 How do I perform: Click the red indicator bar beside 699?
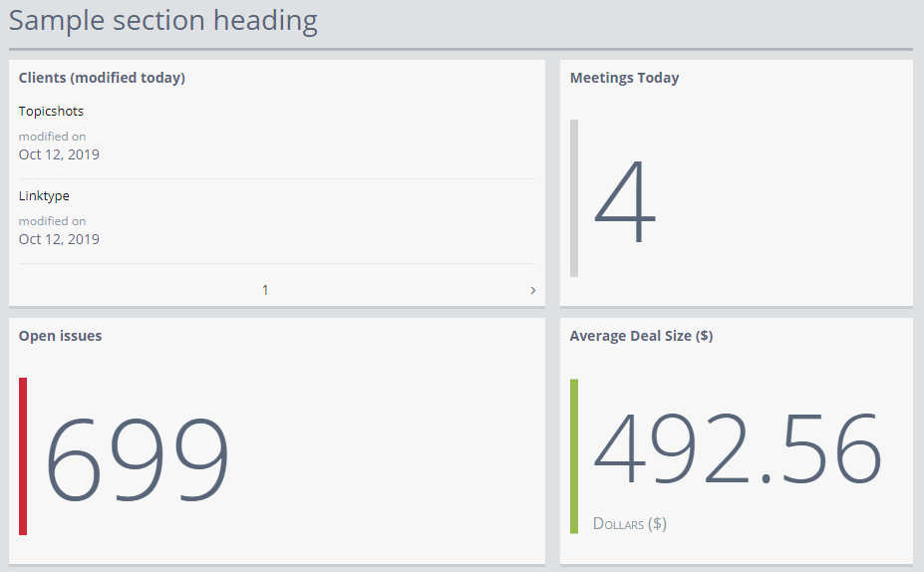click(23, 455)
